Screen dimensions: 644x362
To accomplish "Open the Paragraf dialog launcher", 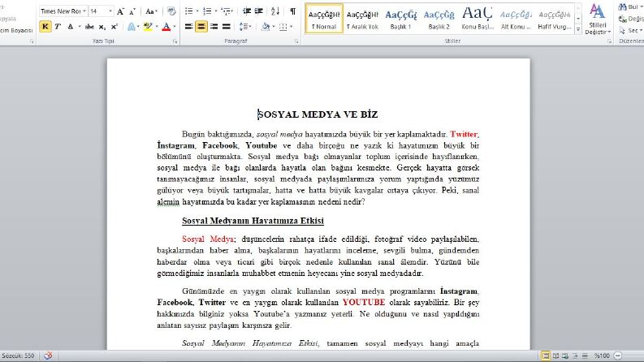I will tap(296, 41).
